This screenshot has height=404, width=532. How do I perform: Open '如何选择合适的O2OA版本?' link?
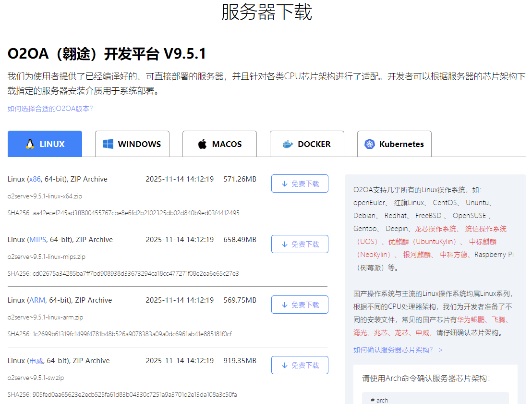50,109
